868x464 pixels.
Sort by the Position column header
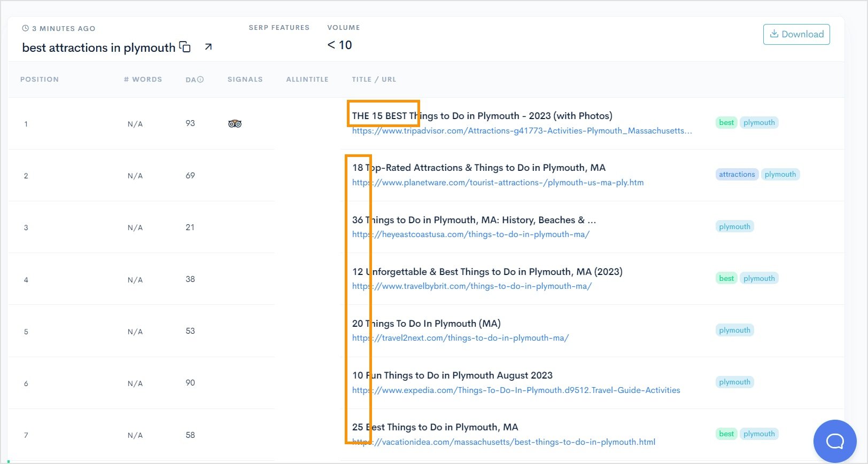40,80
